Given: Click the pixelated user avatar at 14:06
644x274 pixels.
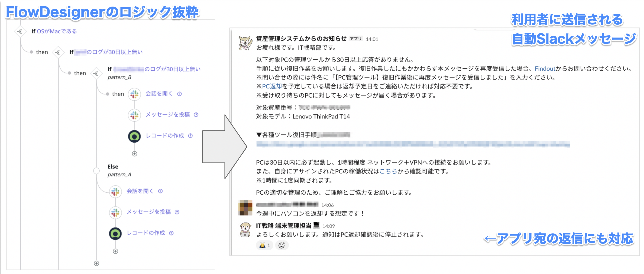Looking at the screenshot, I should (x=245, y=208).
